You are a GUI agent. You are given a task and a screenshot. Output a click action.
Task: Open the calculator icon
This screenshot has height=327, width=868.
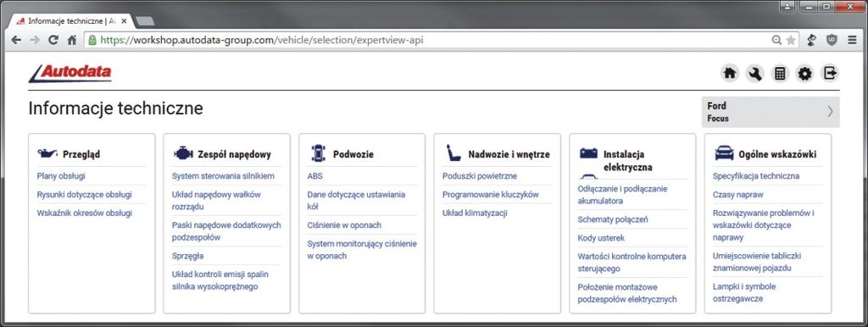click(780, 73)
